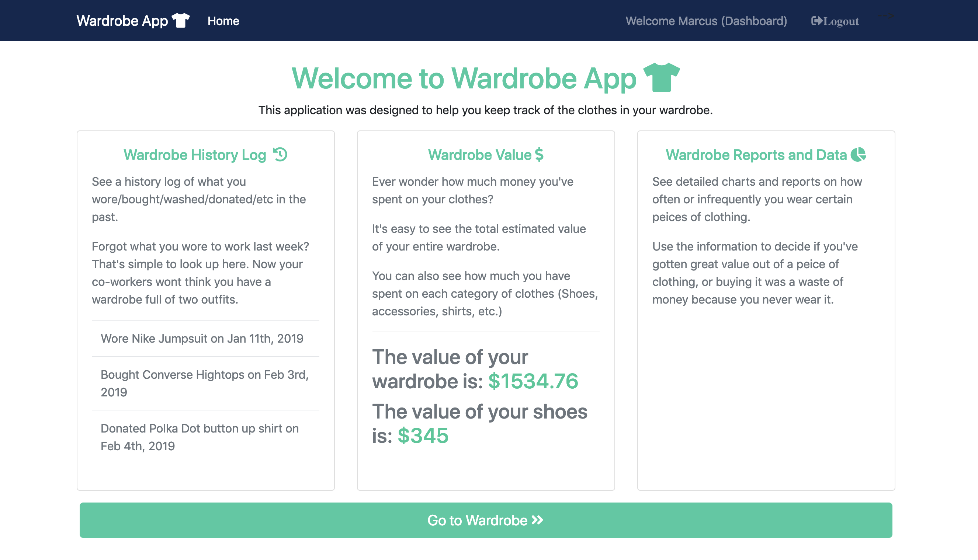The height and width of the screenshot is (560, 978).
Task: Click the logout arrow icon
Action: point(816,21)
